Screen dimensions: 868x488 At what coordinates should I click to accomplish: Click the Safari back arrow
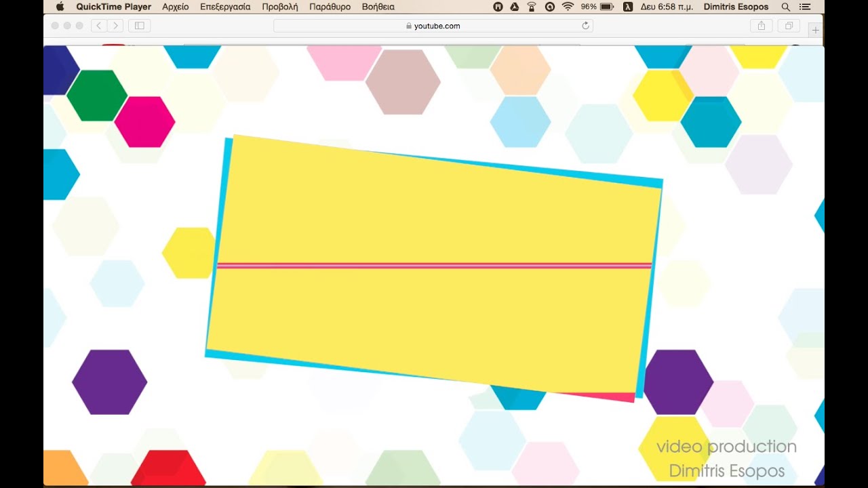pyautogui.click(x=98, y=26)
